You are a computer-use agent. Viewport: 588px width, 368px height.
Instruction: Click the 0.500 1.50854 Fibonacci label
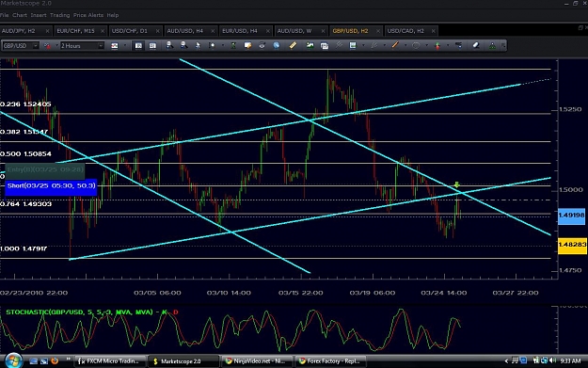[x=26, y=154]
